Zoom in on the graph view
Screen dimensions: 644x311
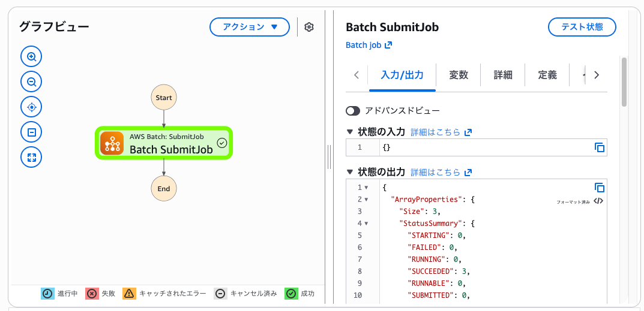[31, 57]
